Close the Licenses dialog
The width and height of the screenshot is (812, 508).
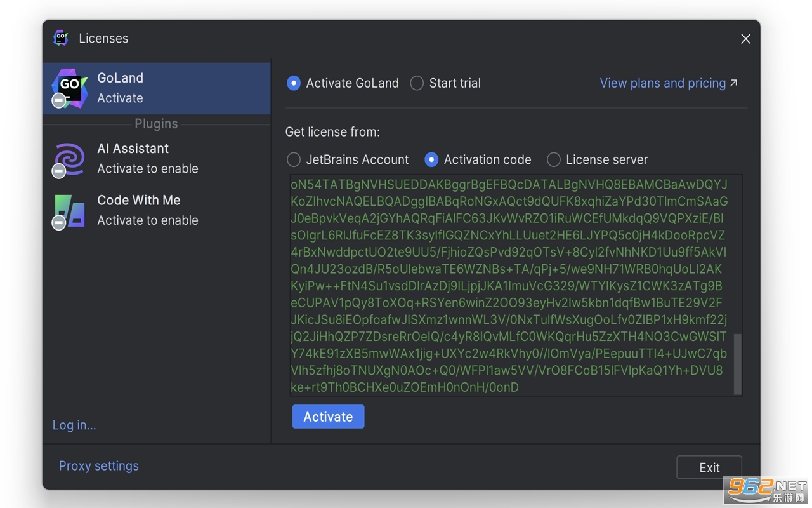pos(745,39)
